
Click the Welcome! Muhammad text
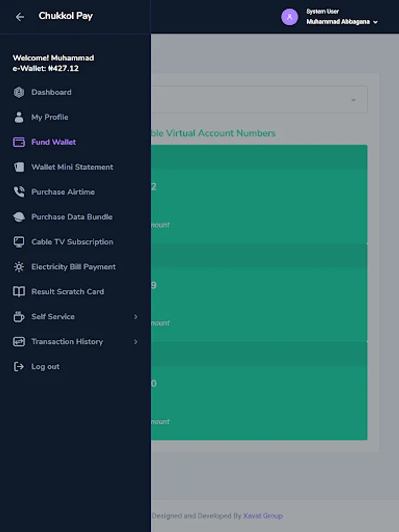[x=53, y=58]
